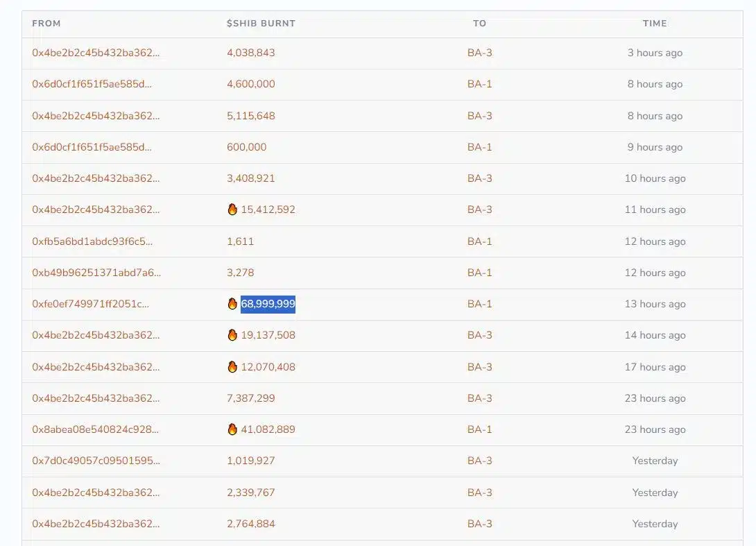Open sender address for the 4,038,843 burn

point(96,53)
